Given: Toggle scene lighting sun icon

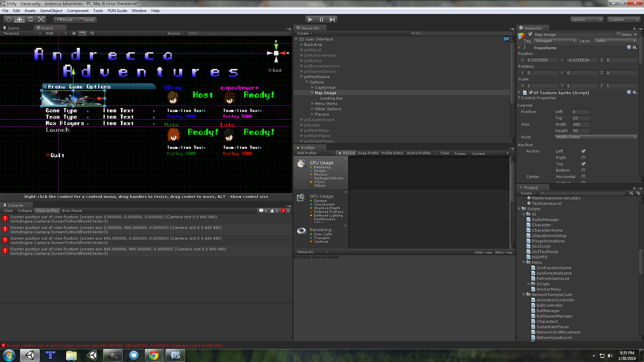Looking at the screenshot, I should click(x=74, y=33).
